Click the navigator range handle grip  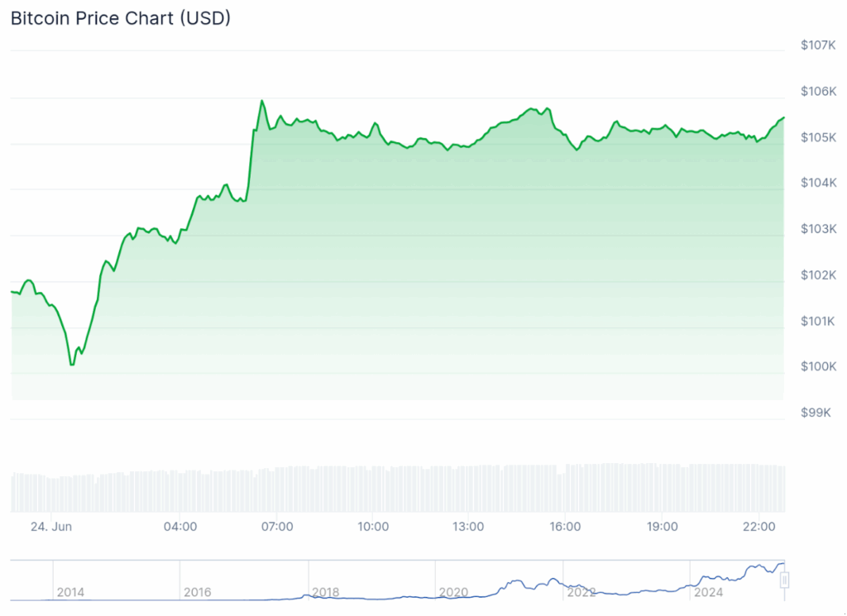point(785,580)
